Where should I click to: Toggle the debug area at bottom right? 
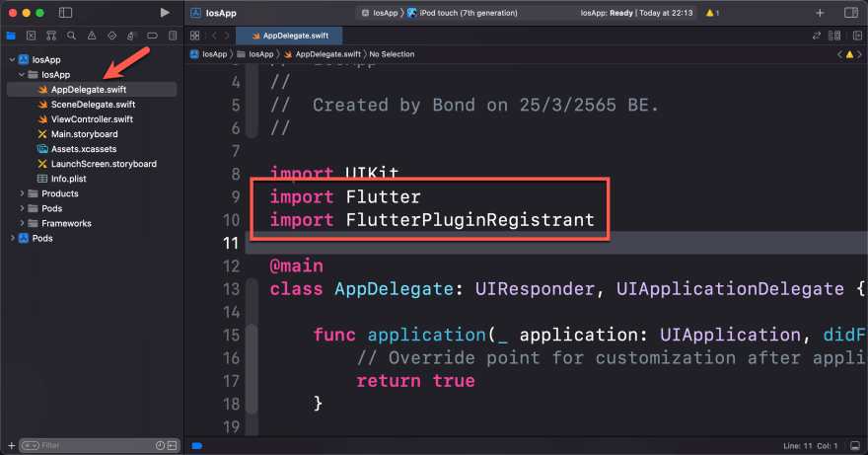(855, 445)
